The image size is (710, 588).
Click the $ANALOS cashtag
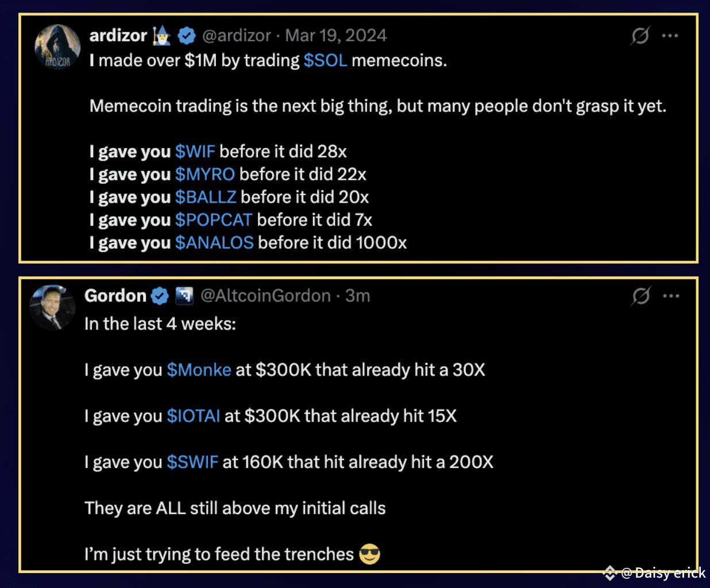pos(214,242)
